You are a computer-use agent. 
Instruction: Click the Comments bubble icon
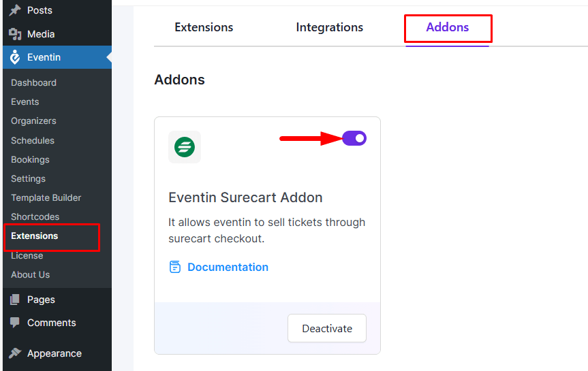coord(14,323)
